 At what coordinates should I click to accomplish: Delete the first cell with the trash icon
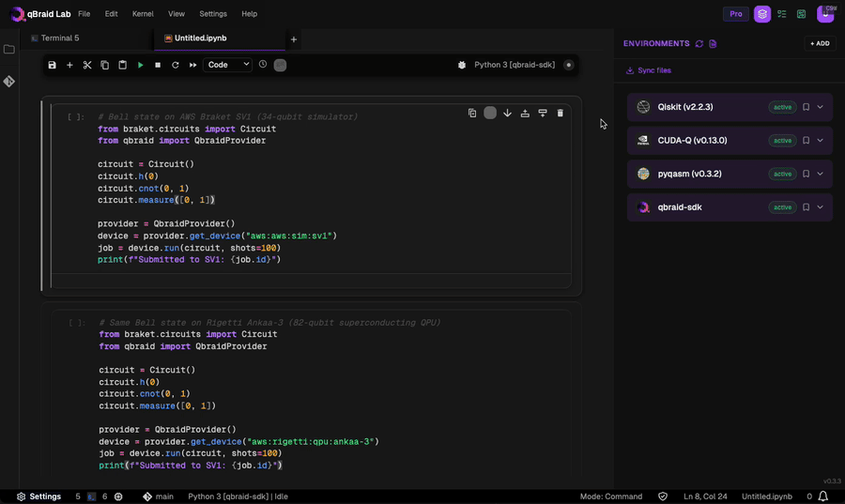click(560, 113)
